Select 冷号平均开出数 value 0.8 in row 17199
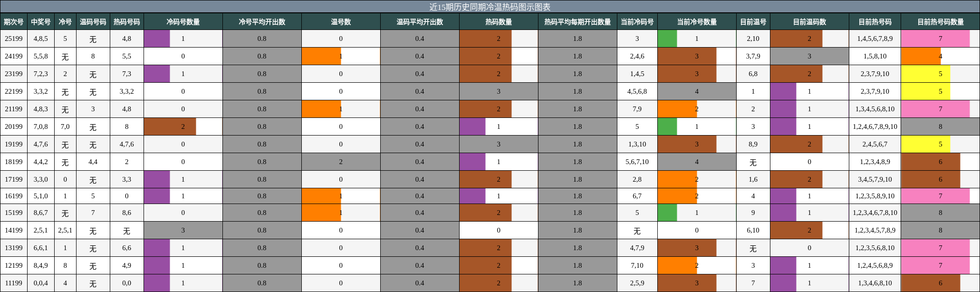980x292 pixels. 262,179
